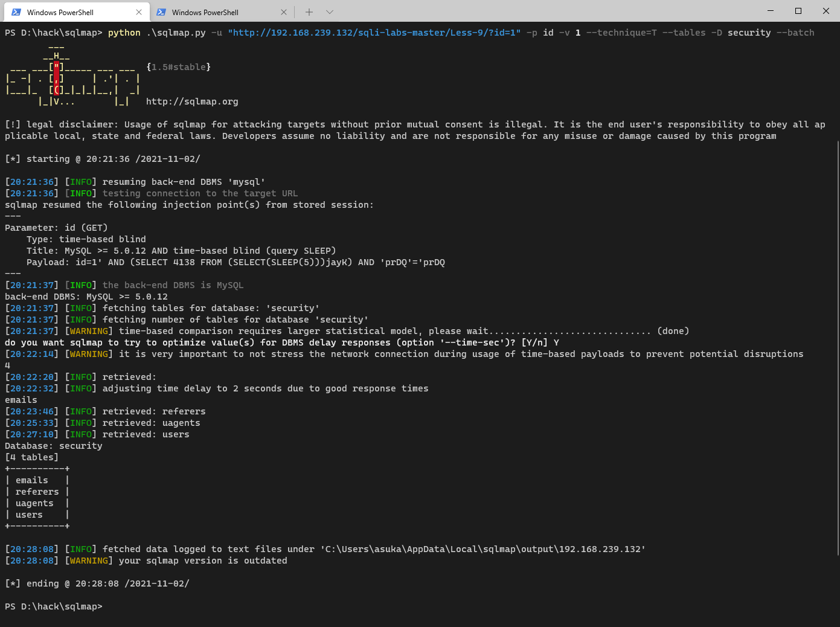Click 'Type: time-based blind' line
Viewport: 840px width, 627px height.
(86, 239)
